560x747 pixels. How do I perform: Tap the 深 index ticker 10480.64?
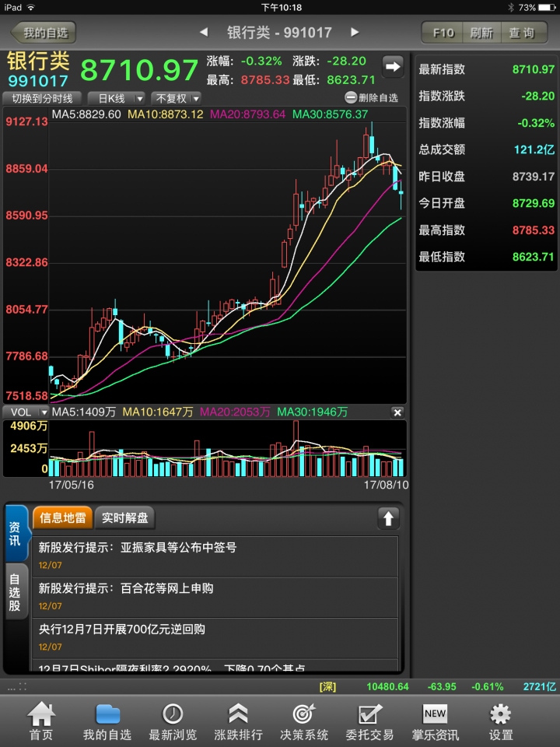click(387, 686)
